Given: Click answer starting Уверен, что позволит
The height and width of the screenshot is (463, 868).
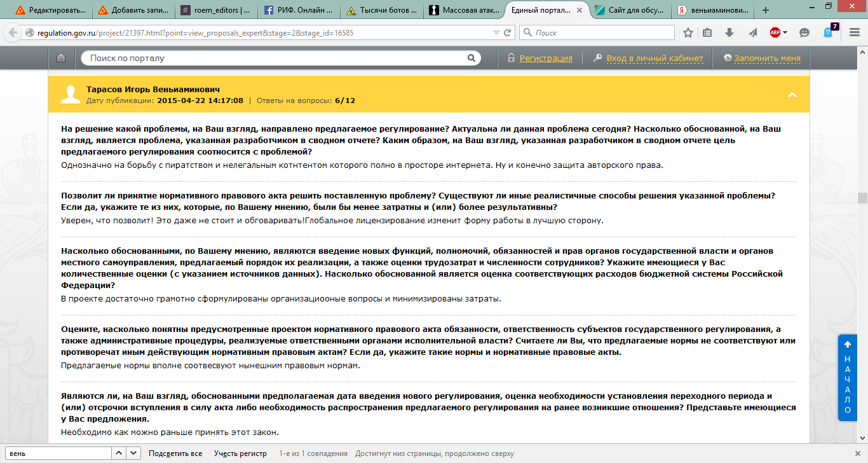Looking at the screenshot, I should [x=332, y=221].
